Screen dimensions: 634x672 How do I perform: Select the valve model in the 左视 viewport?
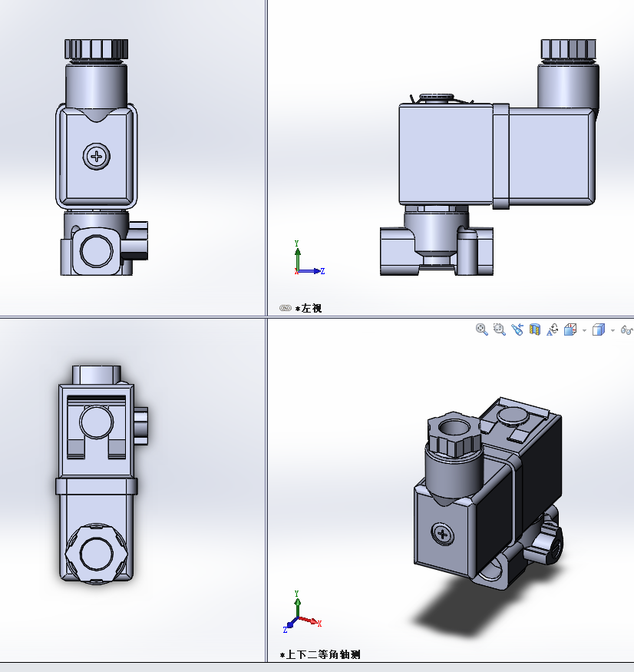tap(489, 157)
